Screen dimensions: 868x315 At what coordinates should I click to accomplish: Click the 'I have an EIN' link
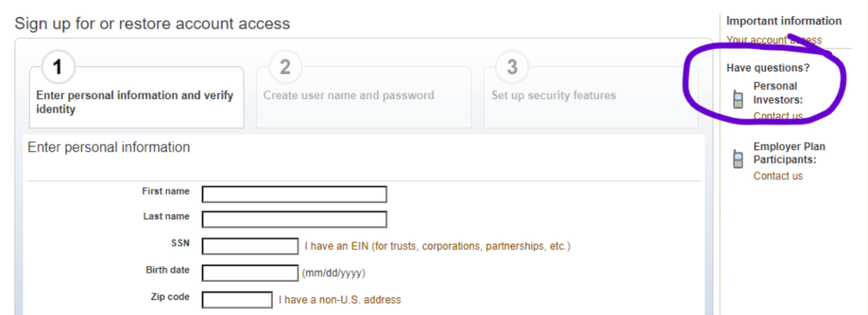pos(438,246)
